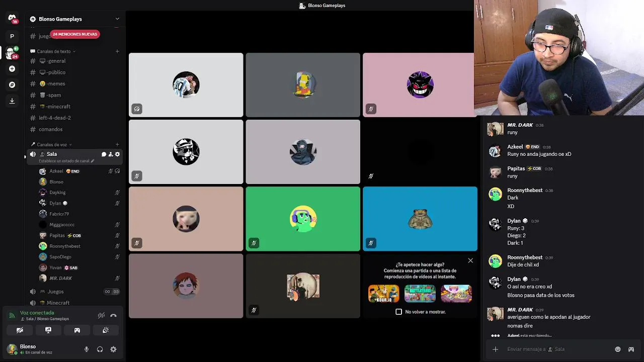Open the -spam text channel
The image size is (644, 362).
[74, 95]
